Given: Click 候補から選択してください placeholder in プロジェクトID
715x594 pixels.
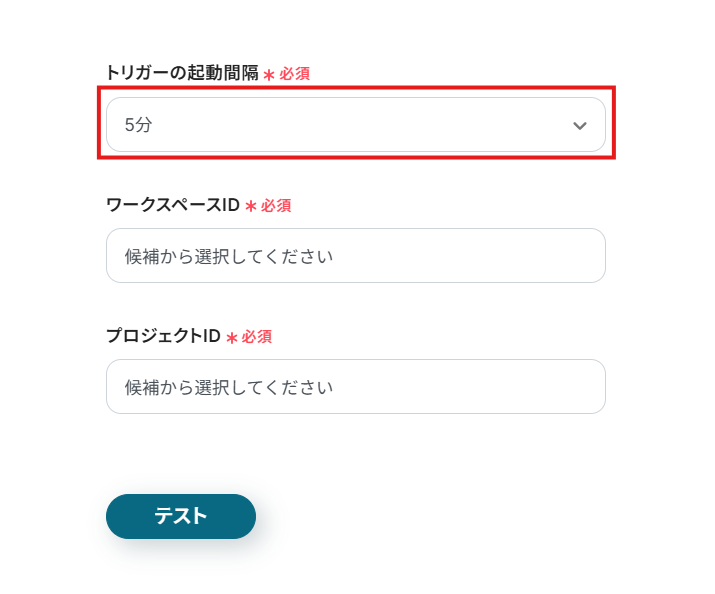Looking at the screenshot, I should click(228, 387).
